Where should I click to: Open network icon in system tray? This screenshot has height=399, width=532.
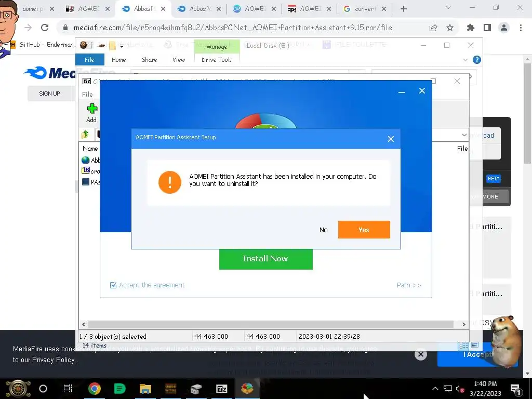click(448, 389)
